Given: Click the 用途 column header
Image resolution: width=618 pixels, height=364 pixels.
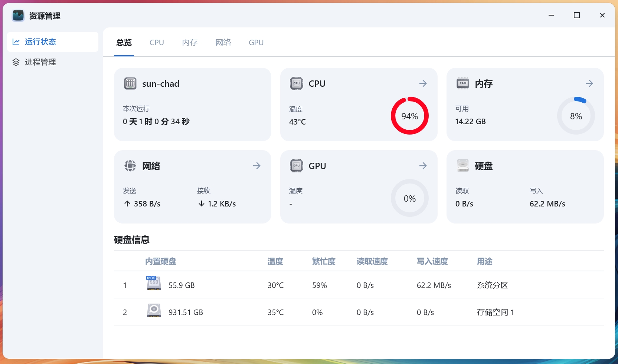Looking at the screenshot, I should tap(485, 261).
